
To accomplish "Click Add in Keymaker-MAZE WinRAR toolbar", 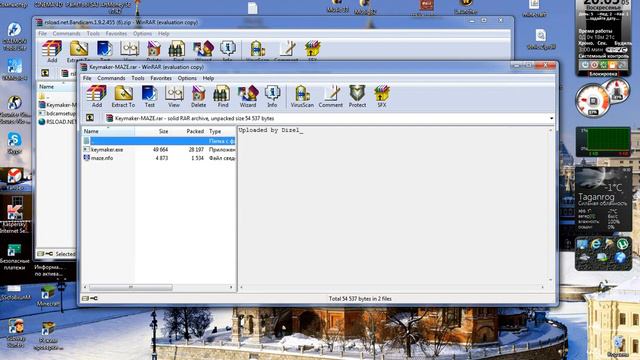I will 97,96.
